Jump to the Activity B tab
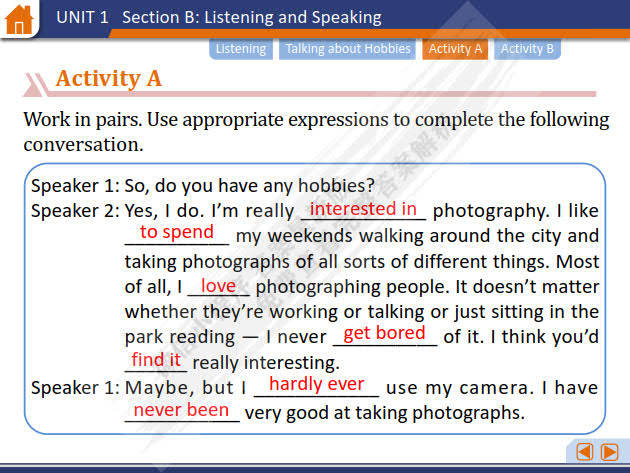Viewport: 630px width, 473px height. click(x=528, y=49)
